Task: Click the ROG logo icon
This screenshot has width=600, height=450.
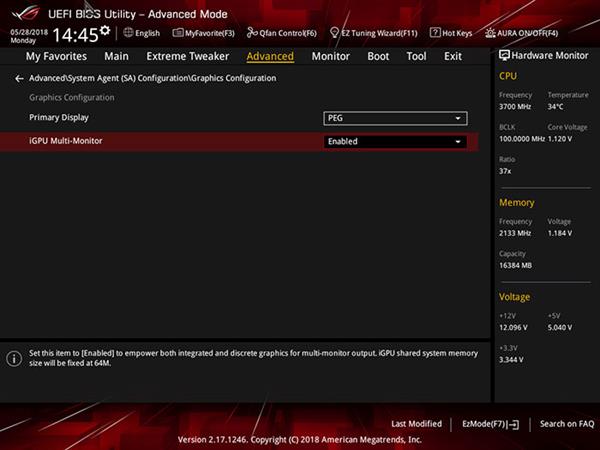Action: 25,13
